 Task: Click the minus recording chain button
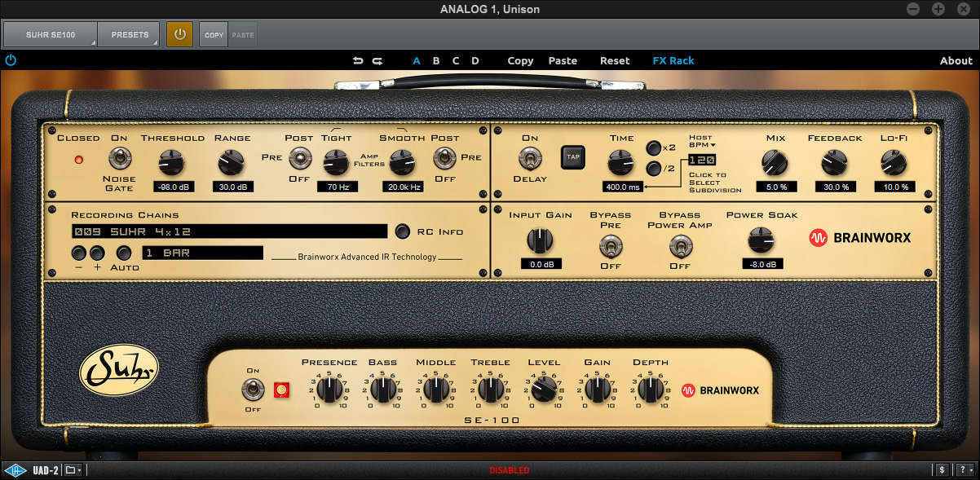[x=79, y=253]
